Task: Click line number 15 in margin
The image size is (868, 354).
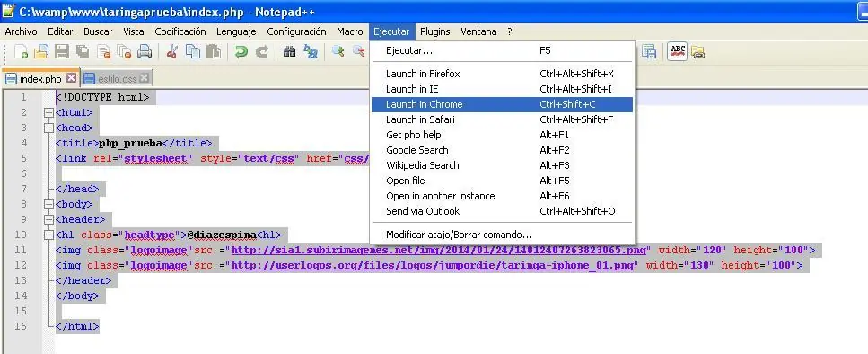Action: 21,311
